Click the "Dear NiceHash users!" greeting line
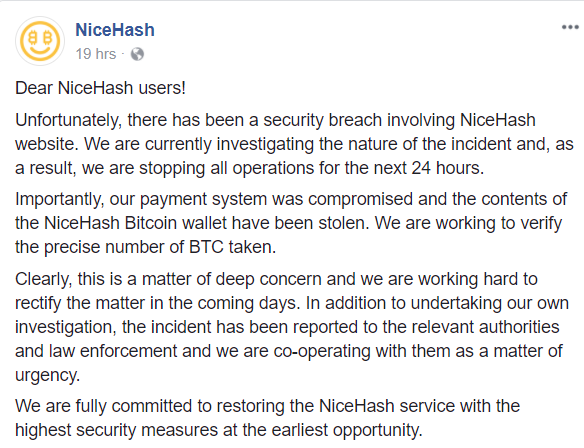Screen dimensions: 584x448 pyautogui.click(x=100, y=88)
